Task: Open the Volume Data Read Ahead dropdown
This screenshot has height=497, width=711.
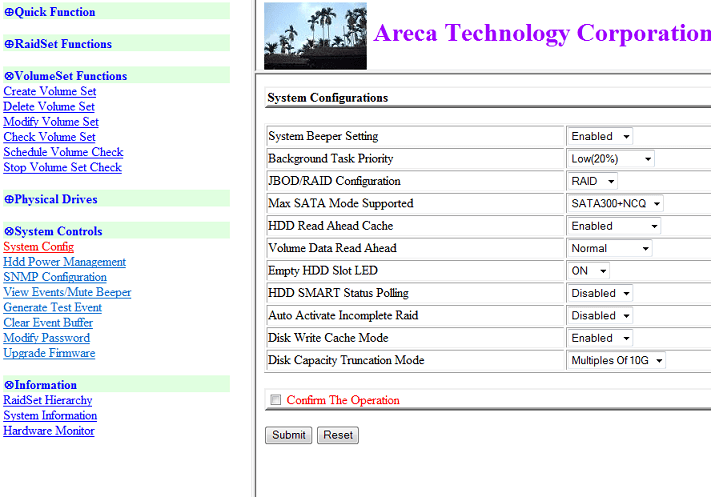Action: coord(609,248)
